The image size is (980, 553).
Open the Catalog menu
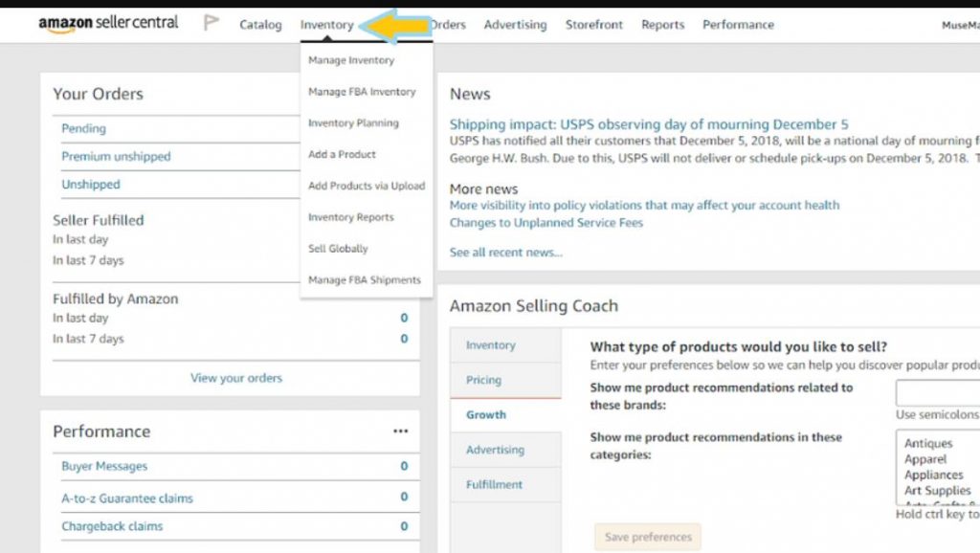260,25
